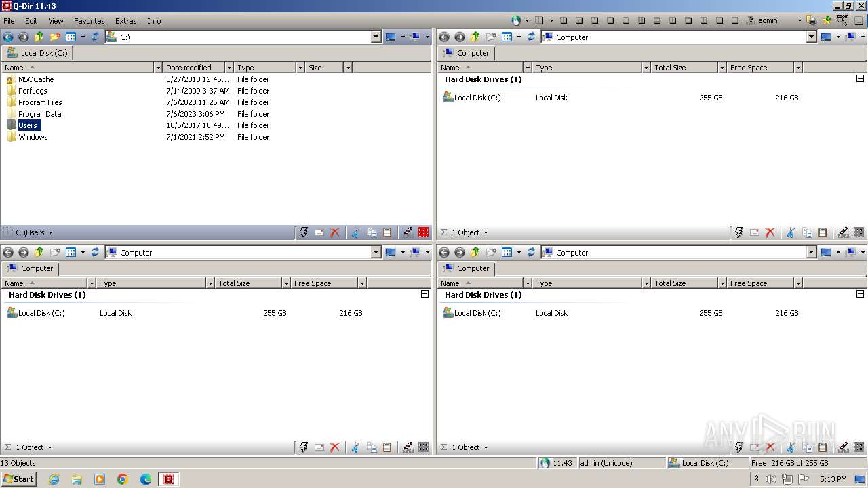Image resolution: width=868 pixels, height=488 pixels.
Task: Click the clock showing 5:13 PM
Action: (833, 479)
